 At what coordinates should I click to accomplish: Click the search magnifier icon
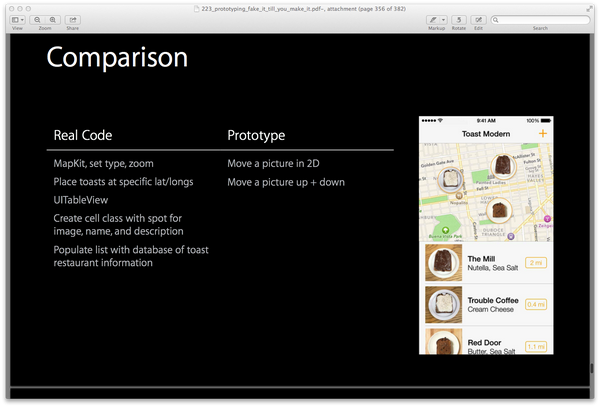tap(496, 20)
